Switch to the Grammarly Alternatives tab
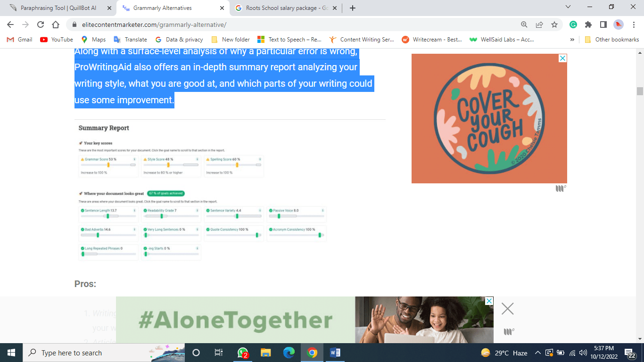Viewport: 644px width, 362px height. point(173,8)
